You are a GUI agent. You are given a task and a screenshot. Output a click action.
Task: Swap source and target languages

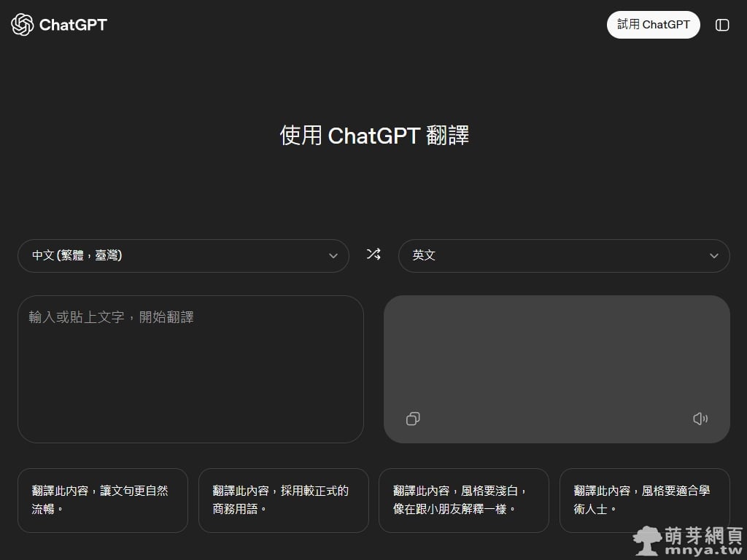tap(373, 254)
